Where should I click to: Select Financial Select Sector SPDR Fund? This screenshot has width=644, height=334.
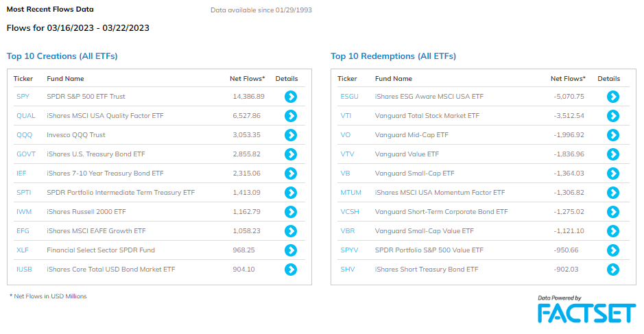pyautogui.click(x=101, y=250)
